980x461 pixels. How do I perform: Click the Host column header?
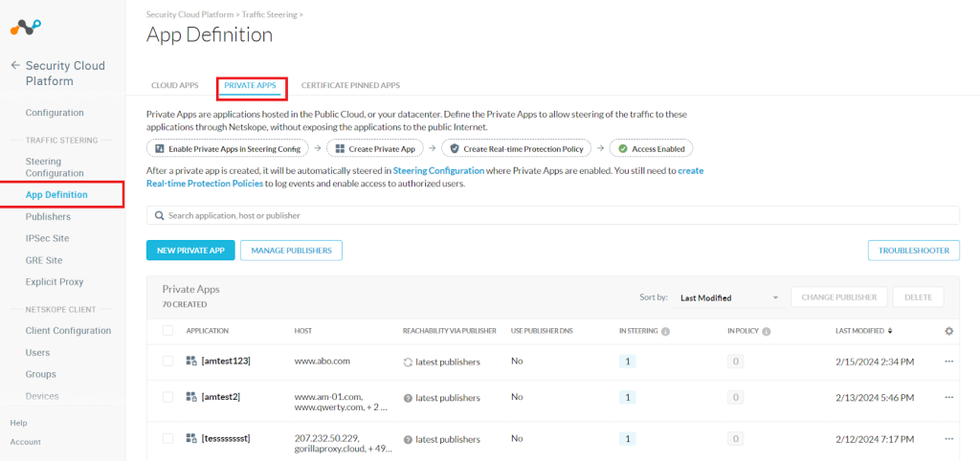coord(303,331)
